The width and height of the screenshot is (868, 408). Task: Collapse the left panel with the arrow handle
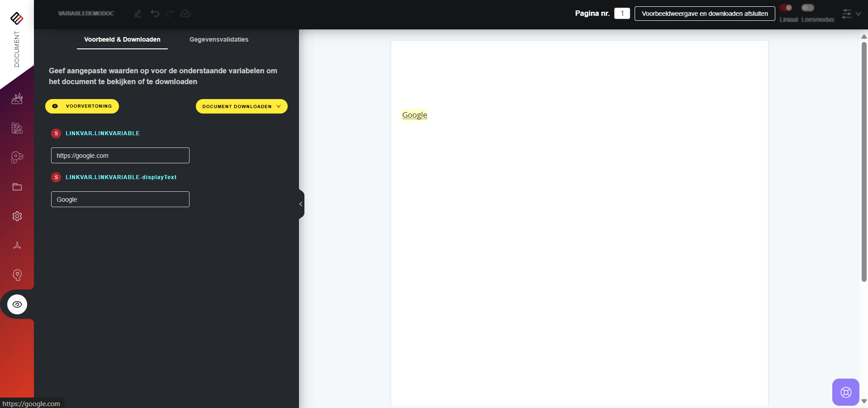pos(301,204)
